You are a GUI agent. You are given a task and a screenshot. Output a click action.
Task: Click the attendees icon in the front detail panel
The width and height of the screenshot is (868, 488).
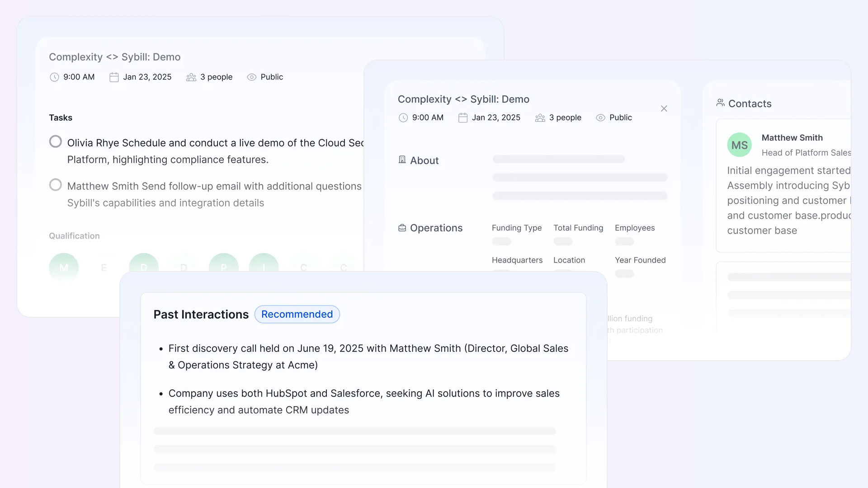(x=540, y=118)
